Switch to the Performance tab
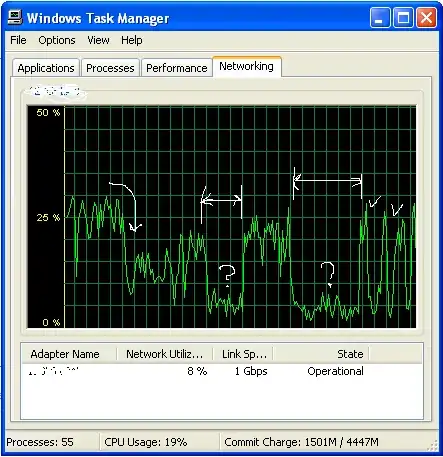 coord(177,68)
